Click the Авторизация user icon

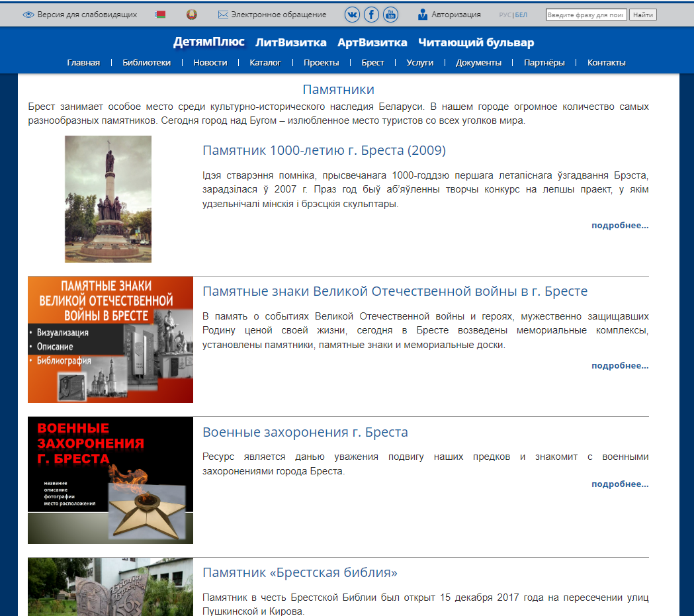[423, 15]
